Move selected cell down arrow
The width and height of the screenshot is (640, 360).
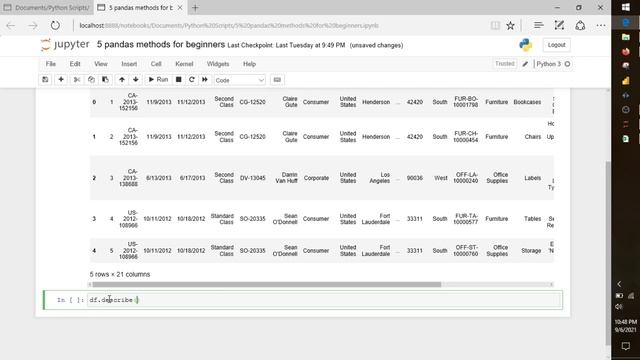click(136, 80)
